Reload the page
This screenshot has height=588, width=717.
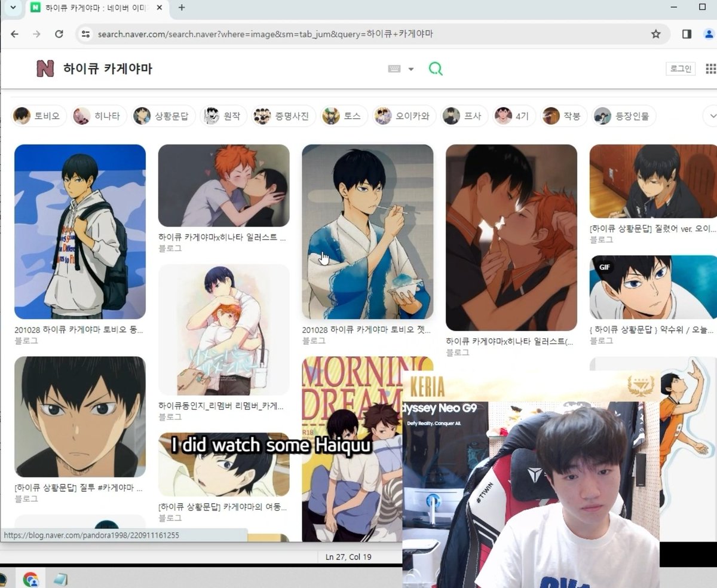(59, 34)
